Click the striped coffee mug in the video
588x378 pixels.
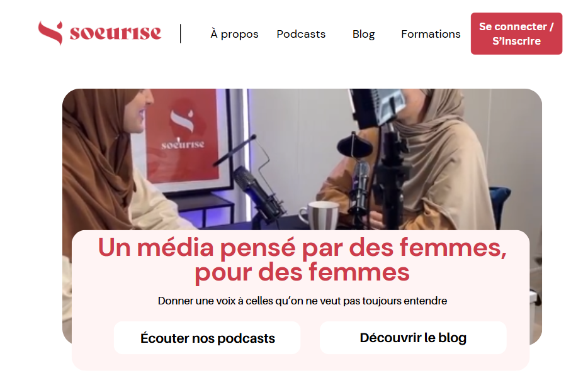[x=320, y=215]
